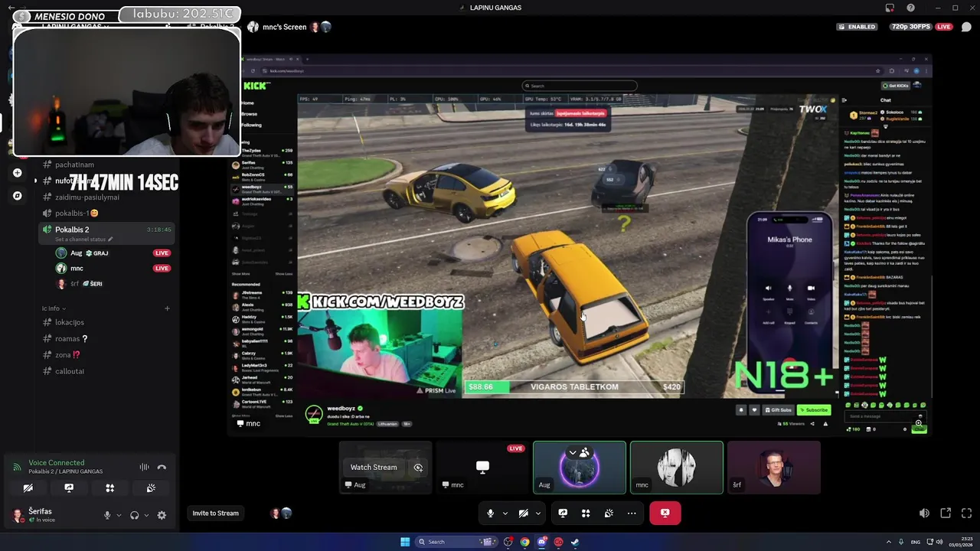Collapse the ic info category

tap(54, 308)
